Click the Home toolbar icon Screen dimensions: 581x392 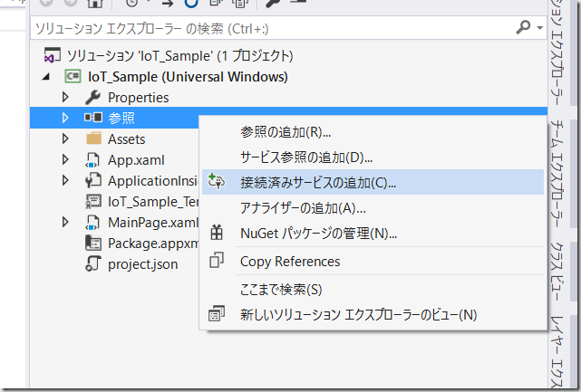point(95,3)
